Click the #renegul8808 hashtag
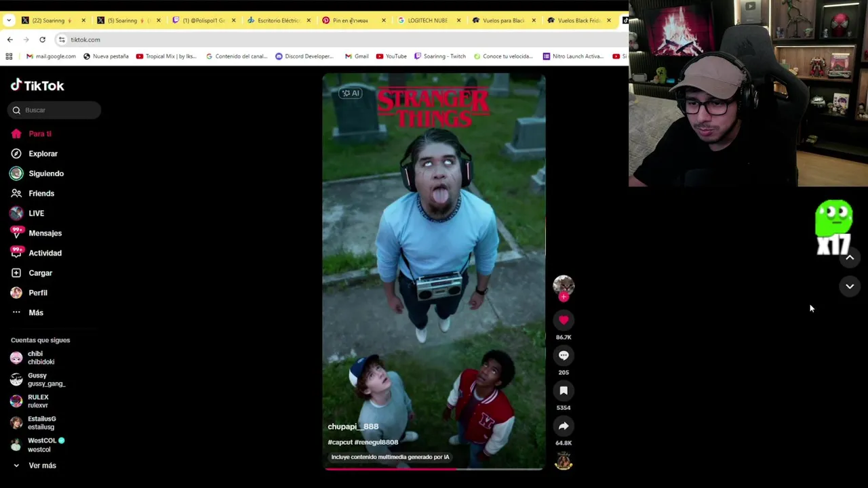This screenshot has height=488, width=868. (376, 442)
